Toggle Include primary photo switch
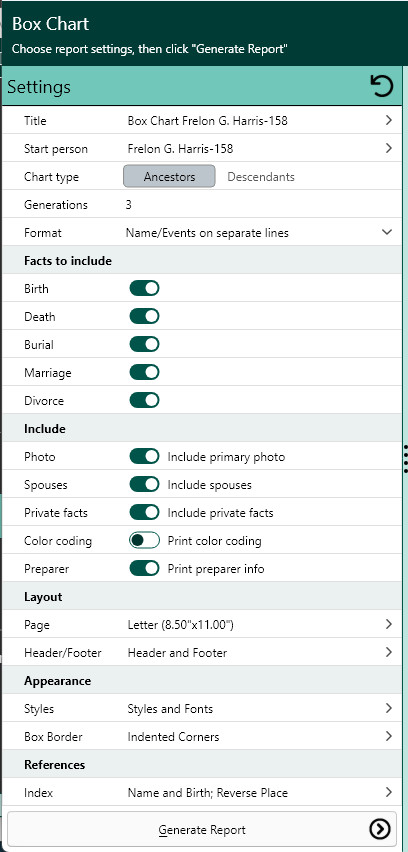Image resolution: width=408 pixels, height=852 pixels. tap(145, 456)
